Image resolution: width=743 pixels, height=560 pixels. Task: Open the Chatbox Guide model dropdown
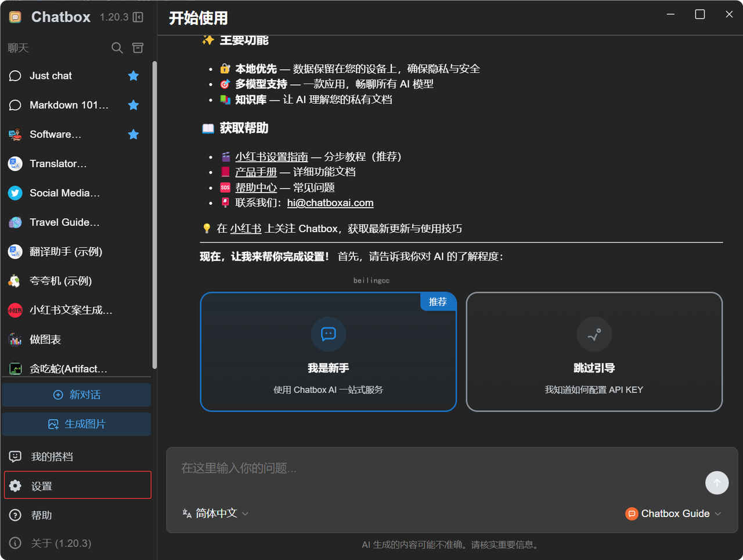tap(673, 514)
